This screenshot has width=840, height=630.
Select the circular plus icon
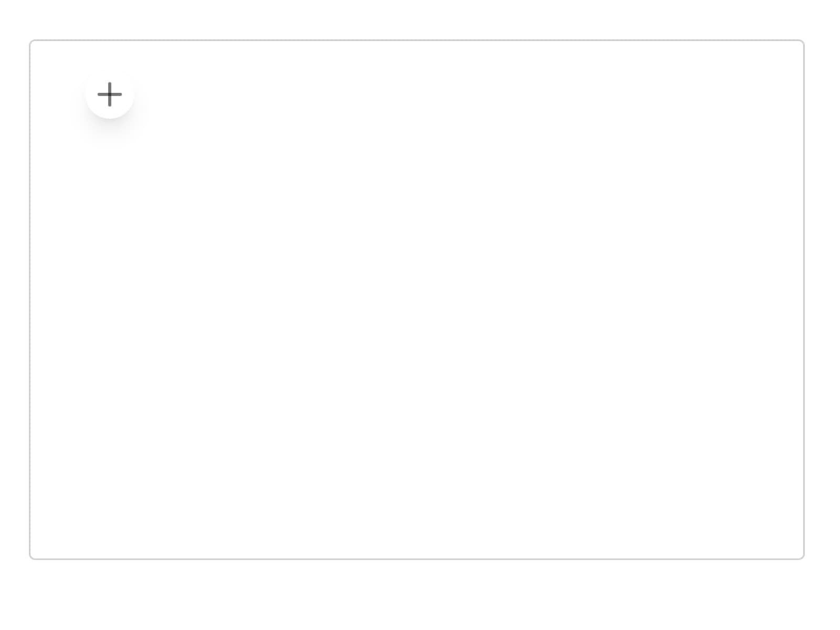110,94
